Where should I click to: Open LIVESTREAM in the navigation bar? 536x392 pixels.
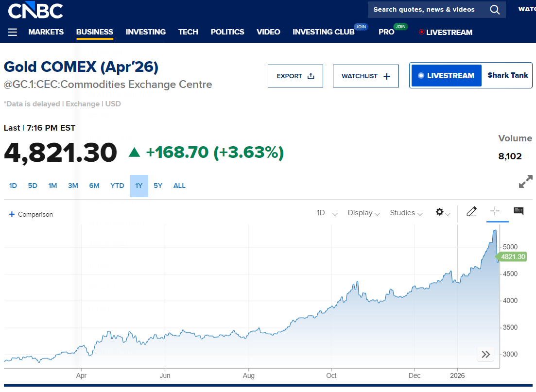coord(449,32)
